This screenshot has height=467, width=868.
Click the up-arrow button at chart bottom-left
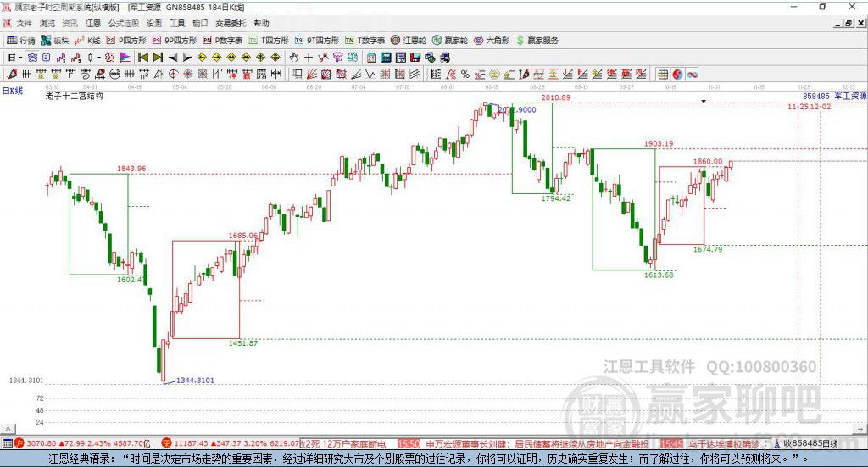coord(8,429)
